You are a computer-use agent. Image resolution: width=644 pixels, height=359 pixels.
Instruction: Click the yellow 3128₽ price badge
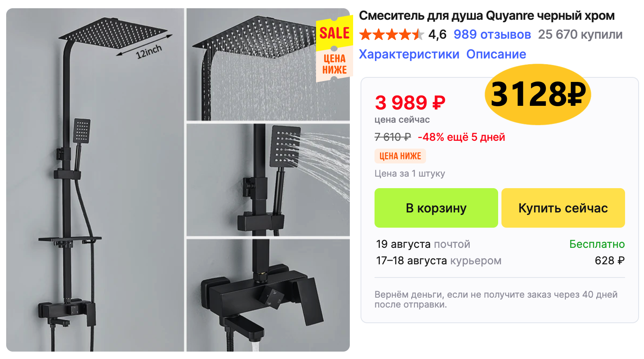(x=538, y=94)
